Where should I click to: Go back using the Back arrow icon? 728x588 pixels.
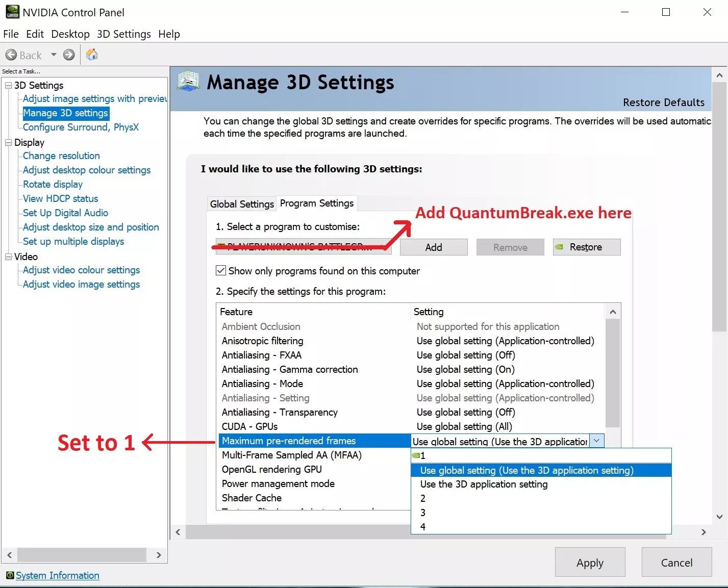(x=11, y=55)
